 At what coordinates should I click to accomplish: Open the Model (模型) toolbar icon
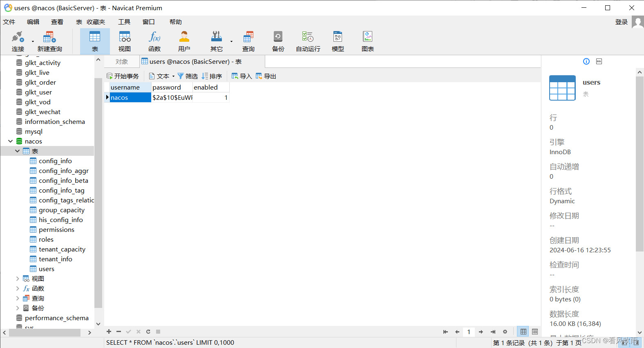pyautogui.click(x=338, y=41)
